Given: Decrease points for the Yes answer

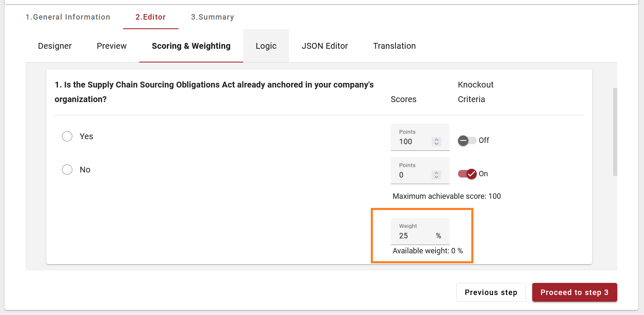Looking at the screenshot, I should pos(436,144).
